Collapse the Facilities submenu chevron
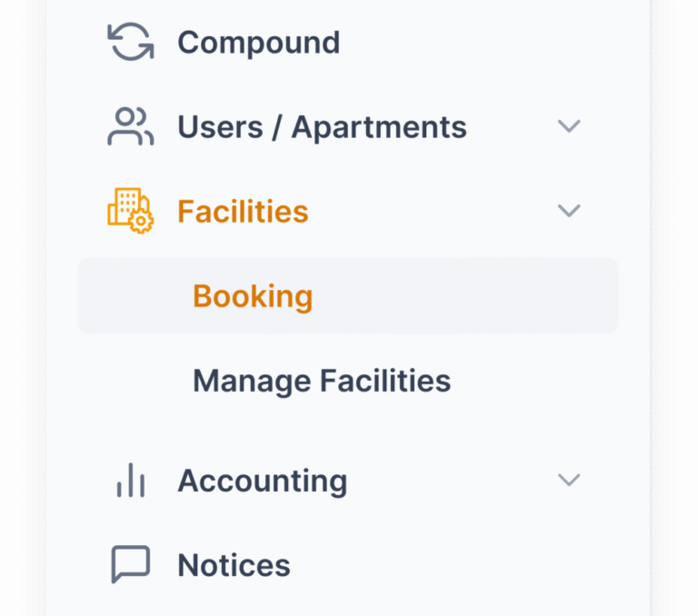Screen dimensions: 698x616 pyautogui.click(x=569, y=212)
